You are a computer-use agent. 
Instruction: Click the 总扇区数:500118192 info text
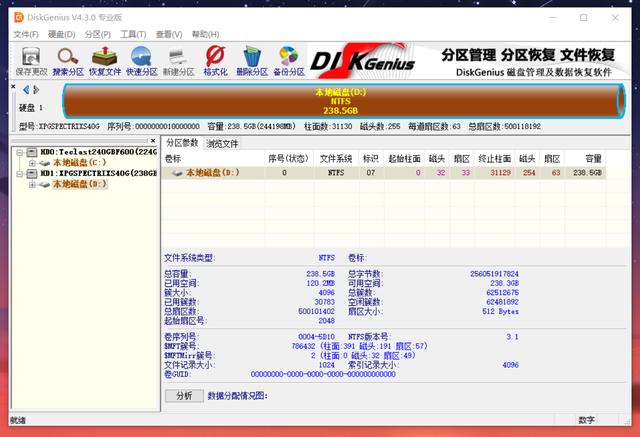point(504,127)
